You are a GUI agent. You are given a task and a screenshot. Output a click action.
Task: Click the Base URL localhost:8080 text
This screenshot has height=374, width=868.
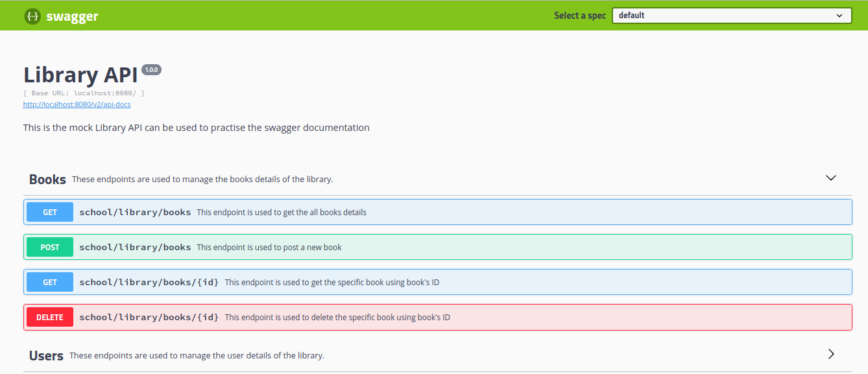pyautogui.click(x=84, y=93)
